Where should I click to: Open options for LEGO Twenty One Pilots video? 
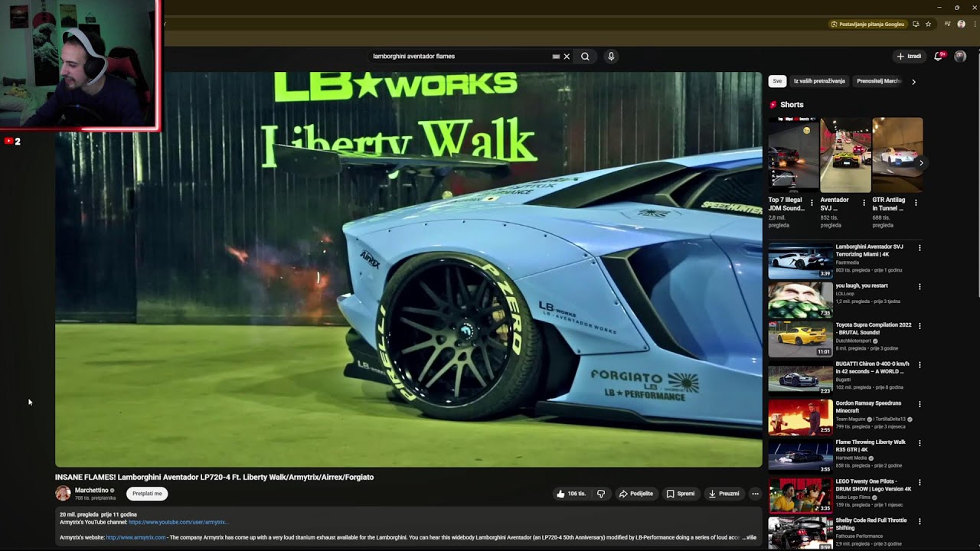point(920,483)
